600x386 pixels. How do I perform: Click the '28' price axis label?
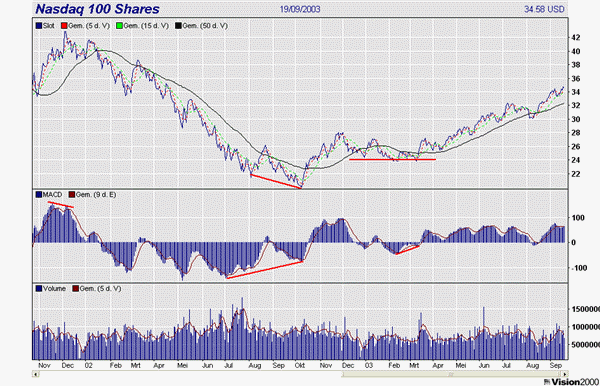(x=576, y=133)
